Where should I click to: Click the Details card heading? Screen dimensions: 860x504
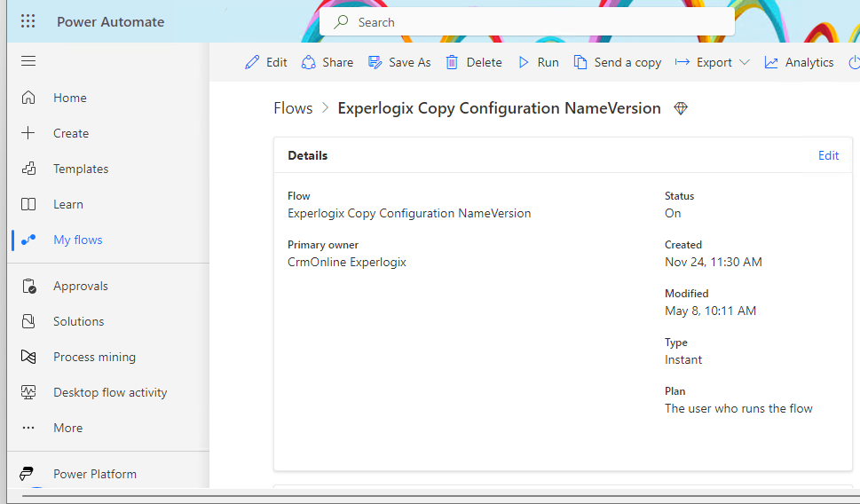[x=307, y=155]
